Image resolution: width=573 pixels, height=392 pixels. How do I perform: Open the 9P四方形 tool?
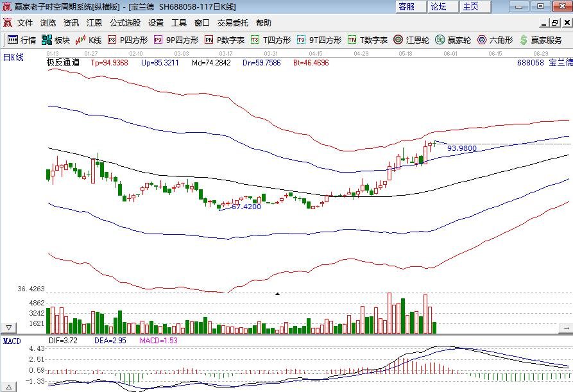pyautogui.click(x=176, y=40)
